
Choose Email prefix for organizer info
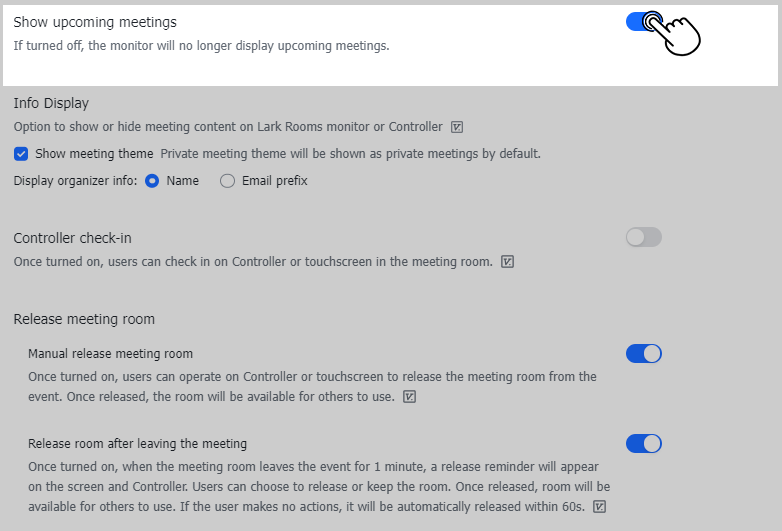[x=227, y=181]
